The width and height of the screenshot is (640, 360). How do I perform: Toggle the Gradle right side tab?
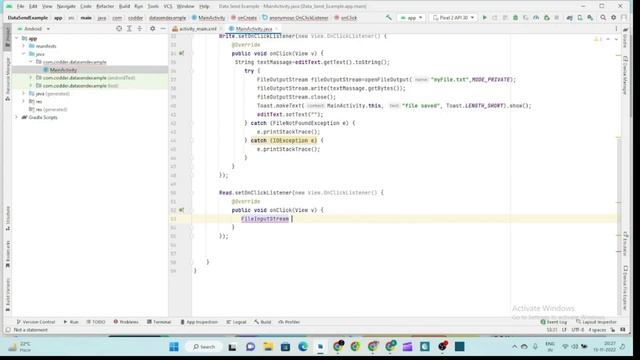click(x=625, y=38)
